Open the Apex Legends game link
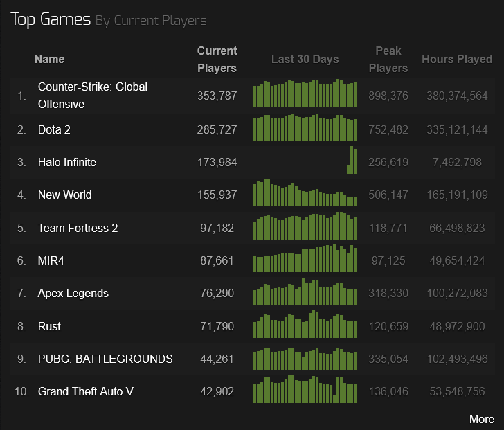 point(73,293)
